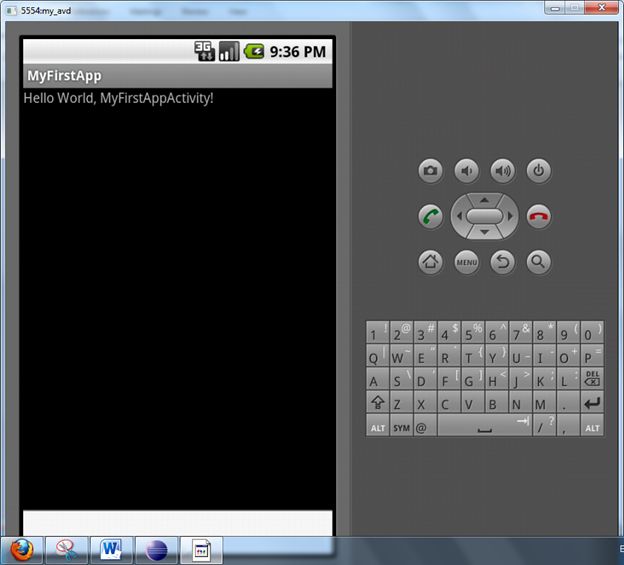Tap the S key on emulator keyboard

[x=402, y=379]
